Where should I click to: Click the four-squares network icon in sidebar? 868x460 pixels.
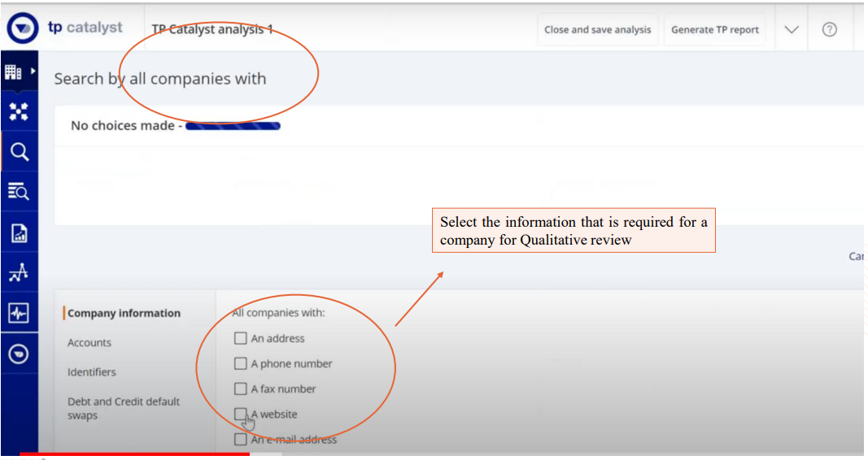click(19, 112)
